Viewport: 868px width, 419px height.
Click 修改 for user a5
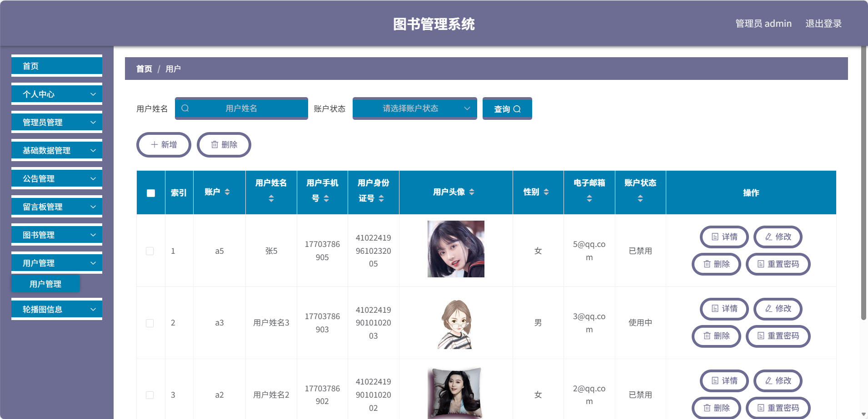[x=778, y=237]
